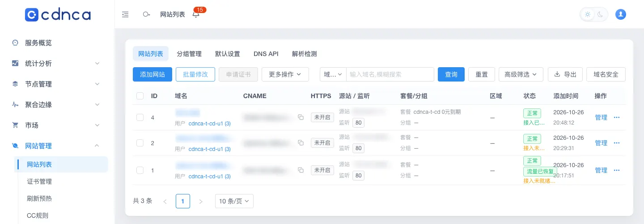Open 10 条/页 page size dropdown
This screenshot has width=644, height=224.
click(234, 201)
